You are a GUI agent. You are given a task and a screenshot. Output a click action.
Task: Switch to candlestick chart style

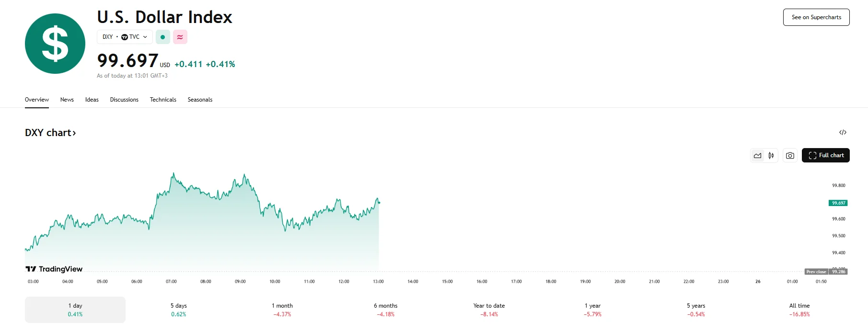(x=771, y=155)
